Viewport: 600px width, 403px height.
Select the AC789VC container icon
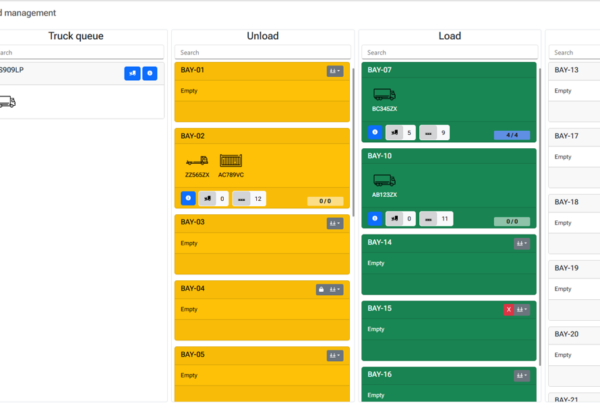click(231, 161)
